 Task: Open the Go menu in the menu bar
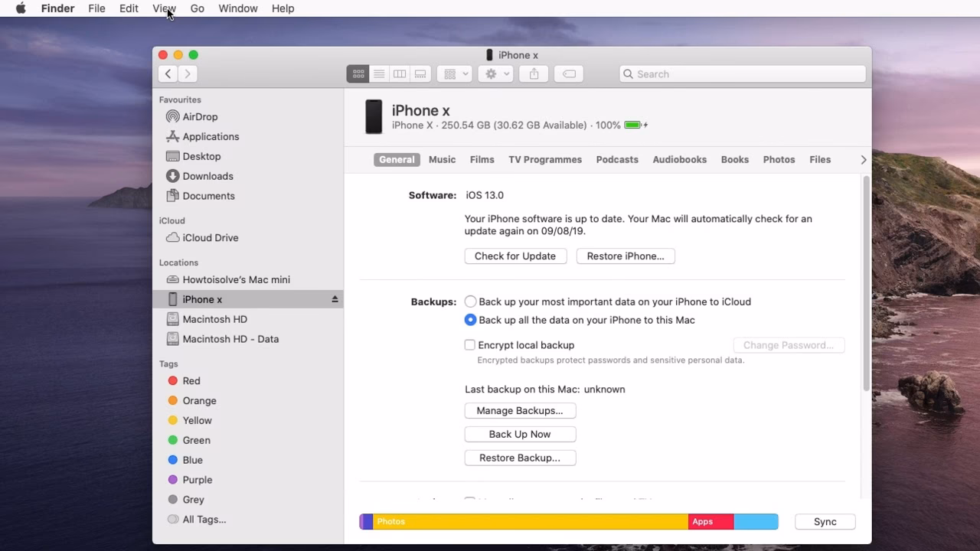(x=197, y=8)
